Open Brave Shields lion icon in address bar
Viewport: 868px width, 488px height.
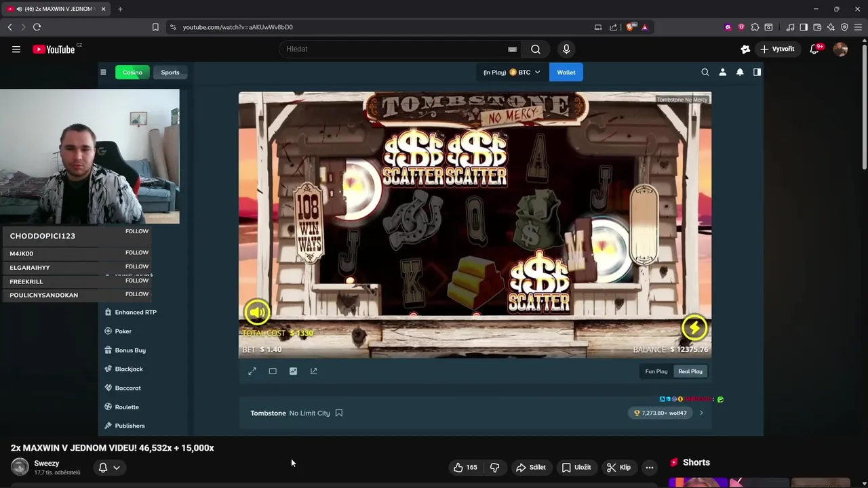[x=631, y=27]
